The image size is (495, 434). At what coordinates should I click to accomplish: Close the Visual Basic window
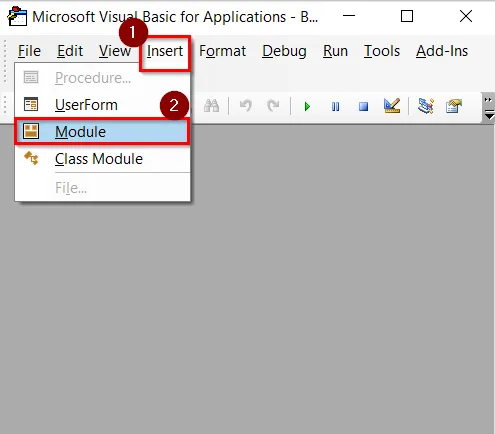[466, 16]
